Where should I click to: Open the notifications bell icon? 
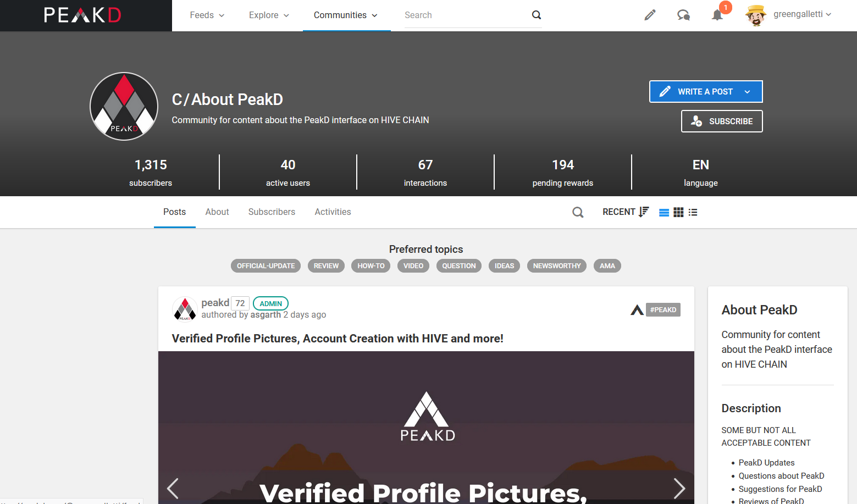point(717,15)
